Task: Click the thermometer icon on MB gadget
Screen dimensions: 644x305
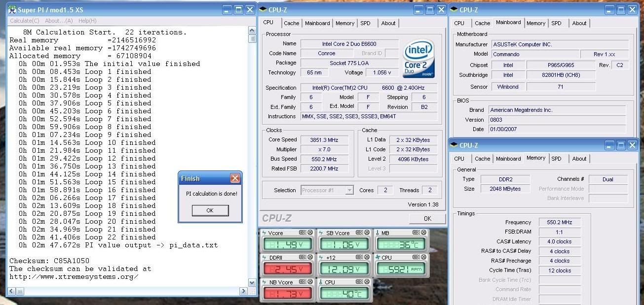Action: click(x=378, y=233)
